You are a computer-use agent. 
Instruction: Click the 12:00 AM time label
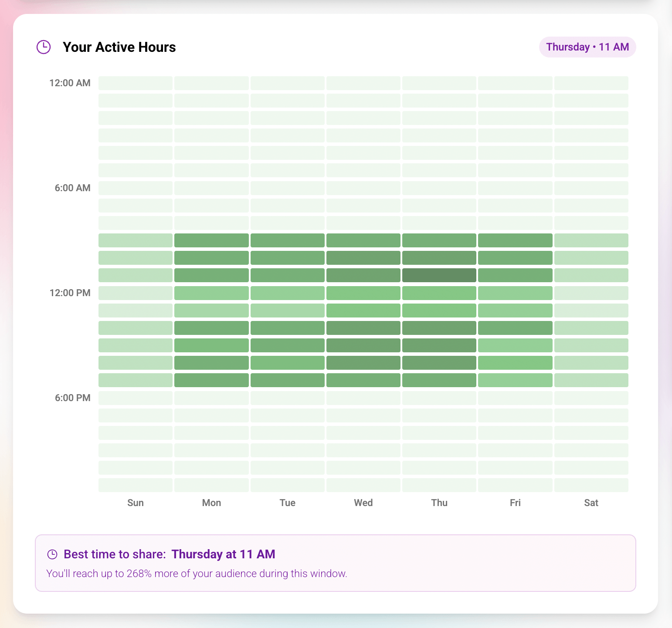(x=70, y=83)
